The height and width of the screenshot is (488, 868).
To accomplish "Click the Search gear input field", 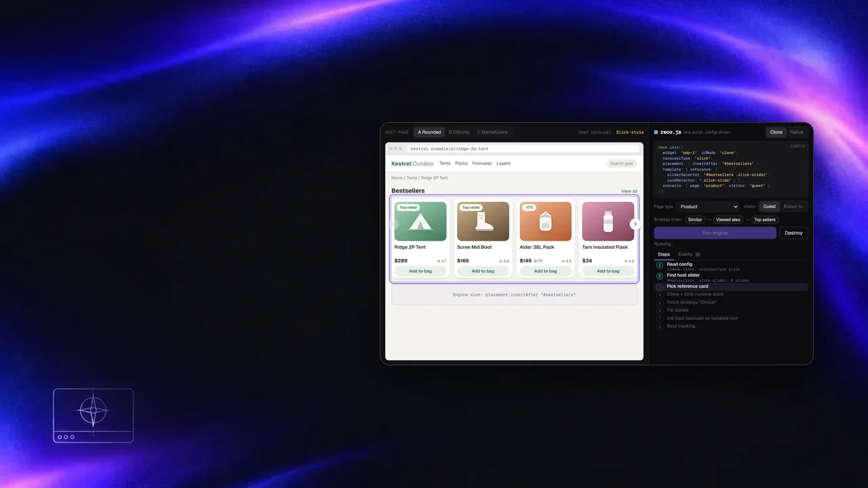I will pos(622,163).
